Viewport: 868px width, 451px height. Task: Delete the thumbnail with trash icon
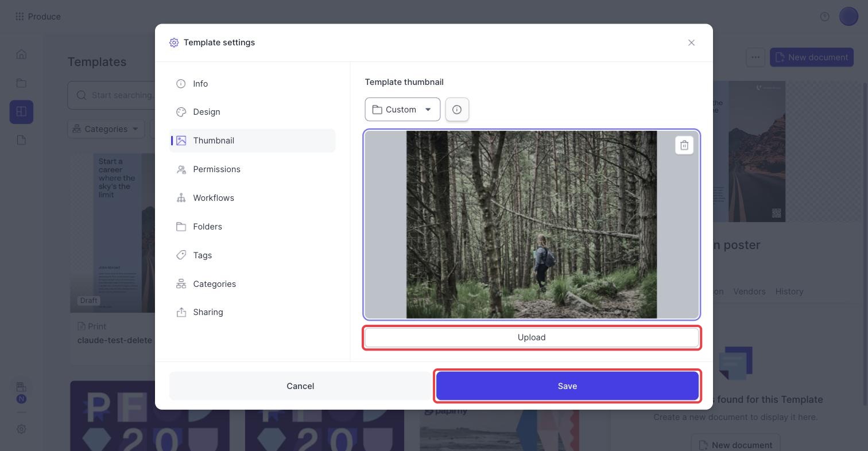tap(684, 145)
